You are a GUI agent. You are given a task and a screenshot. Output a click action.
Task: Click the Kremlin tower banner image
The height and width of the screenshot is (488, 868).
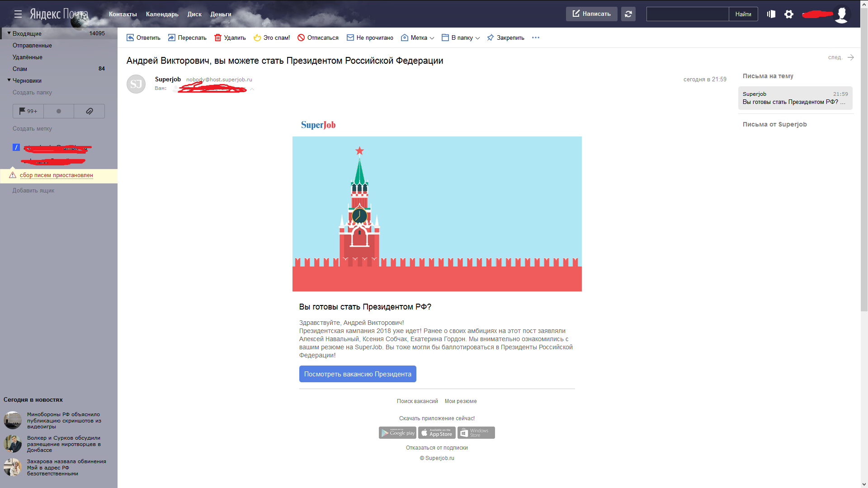point(437,214)
